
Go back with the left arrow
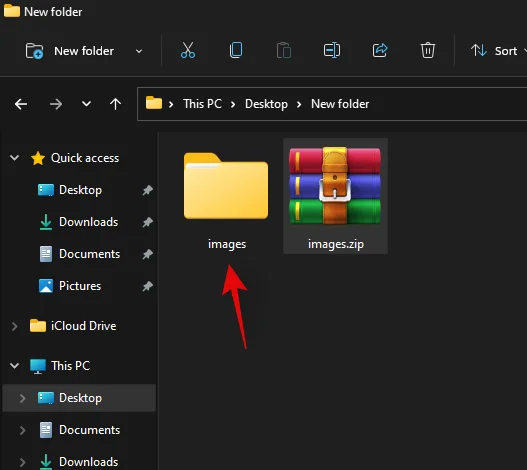point(21,104)
